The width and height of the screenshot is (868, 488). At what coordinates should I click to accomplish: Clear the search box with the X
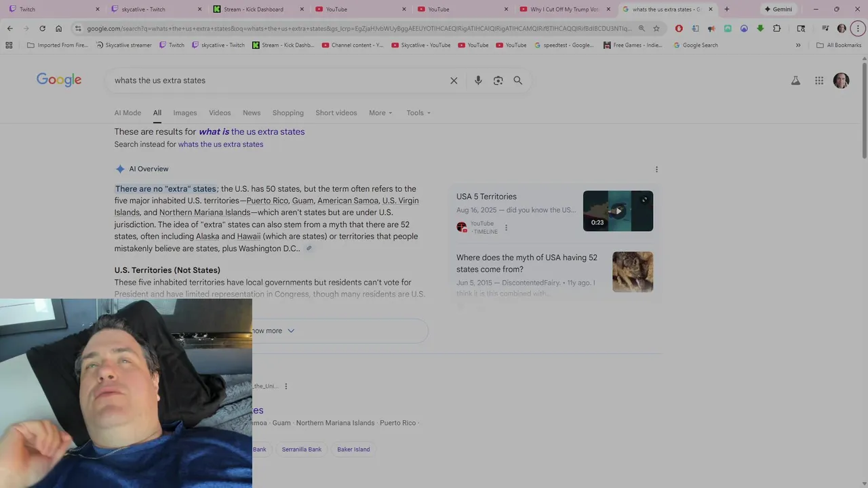454,81
